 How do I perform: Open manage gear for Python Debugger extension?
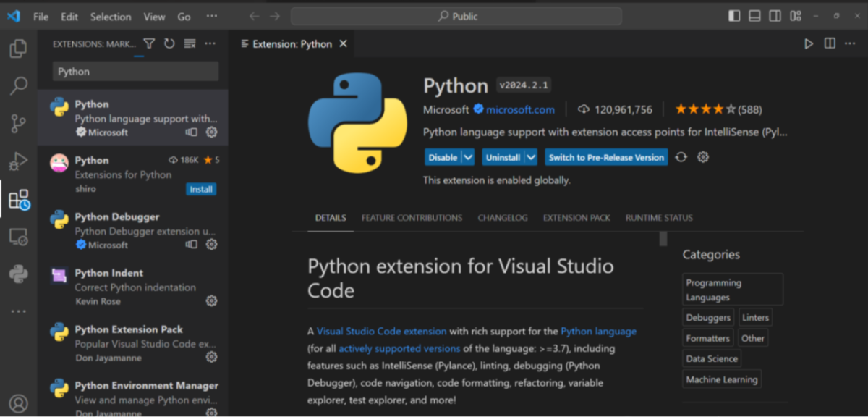[211, 245]
